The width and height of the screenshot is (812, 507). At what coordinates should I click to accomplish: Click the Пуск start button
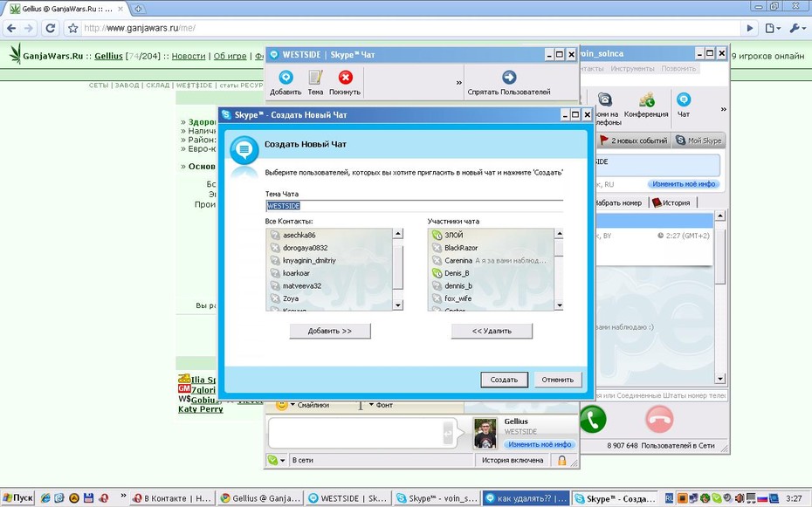point(17,498)
